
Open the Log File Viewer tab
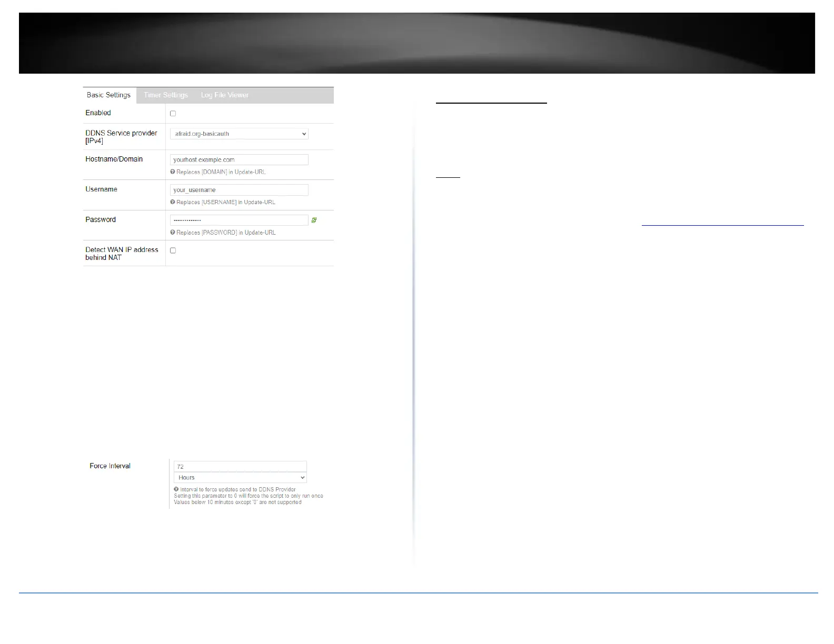(x=225, y=95)
